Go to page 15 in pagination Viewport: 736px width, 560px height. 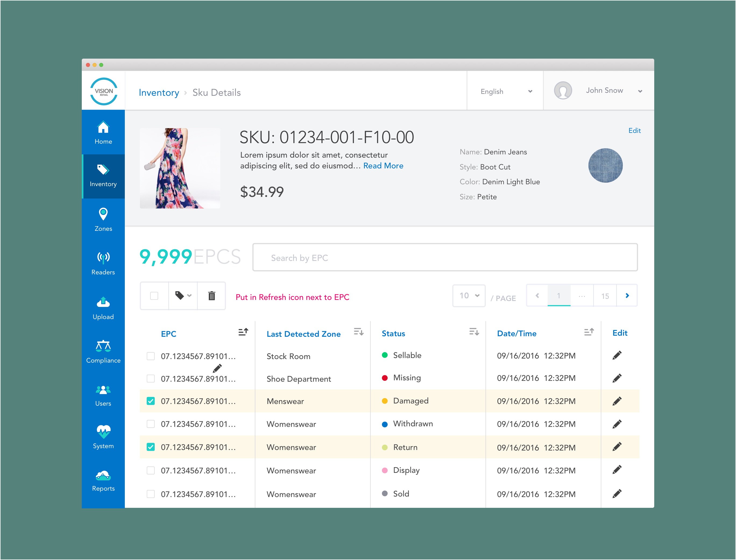tap(605, 296)
